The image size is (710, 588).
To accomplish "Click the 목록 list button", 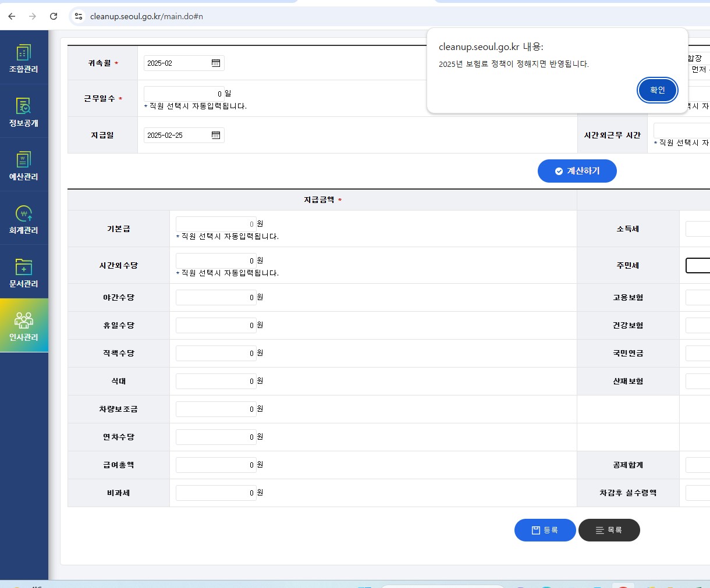I will (609, 530).
